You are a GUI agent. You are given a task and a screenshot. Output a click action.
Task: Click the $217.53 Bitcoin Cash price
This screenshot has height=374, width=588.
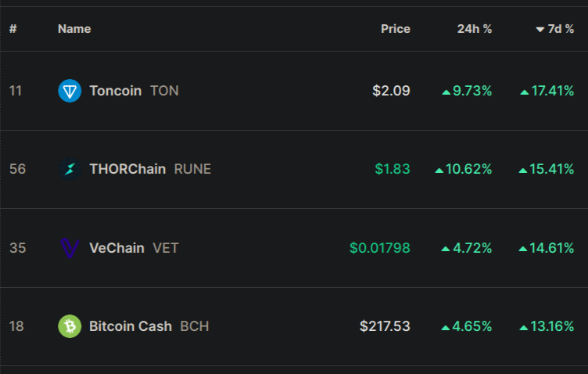click(385, 326)
